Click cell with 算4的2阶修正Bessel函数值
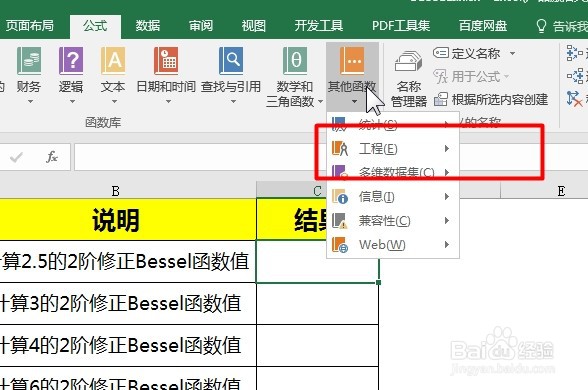The height and width of the screenshot is (390, 588). click(x=128, y=345)
